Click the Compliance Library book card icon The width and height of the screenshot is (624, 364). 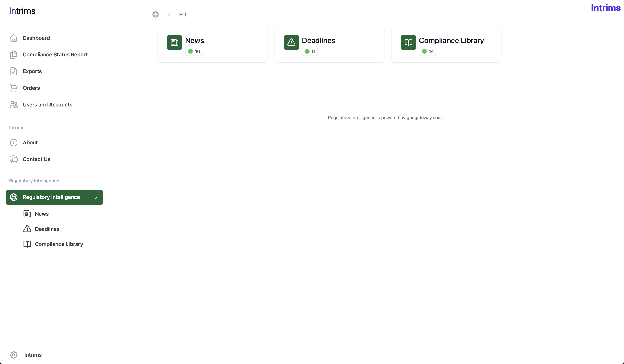coord(408,43)
